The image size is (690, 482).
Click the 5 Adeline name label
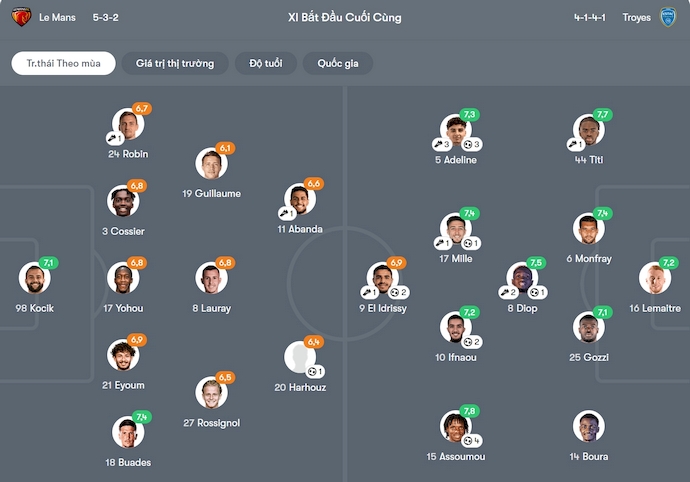(455, 160)
